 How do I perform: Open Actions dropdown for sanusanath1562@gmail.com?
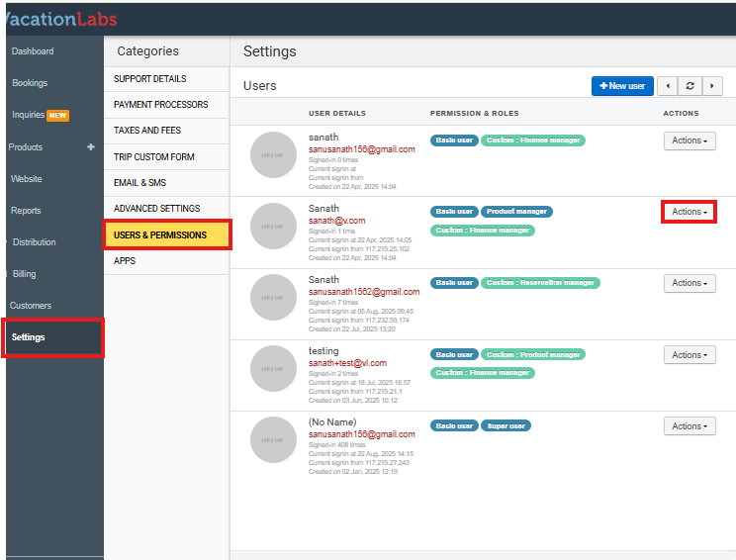pos(690,283)
